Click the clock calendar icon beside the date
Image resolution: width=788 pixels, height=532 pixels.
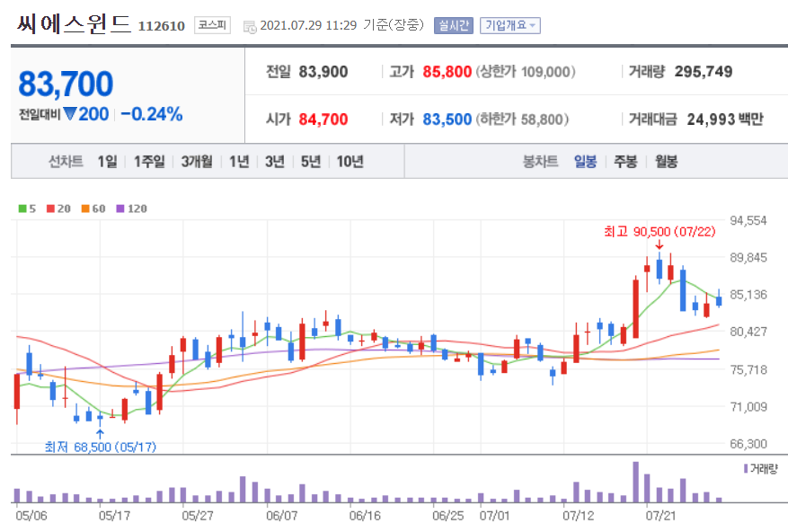249,27
